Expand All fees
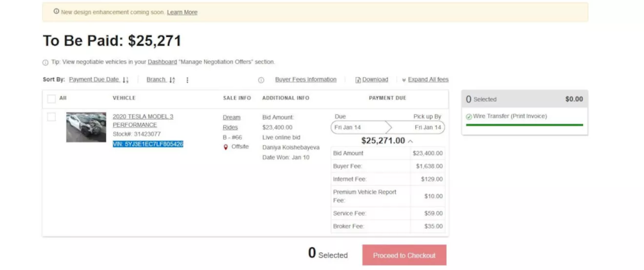Viewport: 644px width, 270px height. (428, 80)
